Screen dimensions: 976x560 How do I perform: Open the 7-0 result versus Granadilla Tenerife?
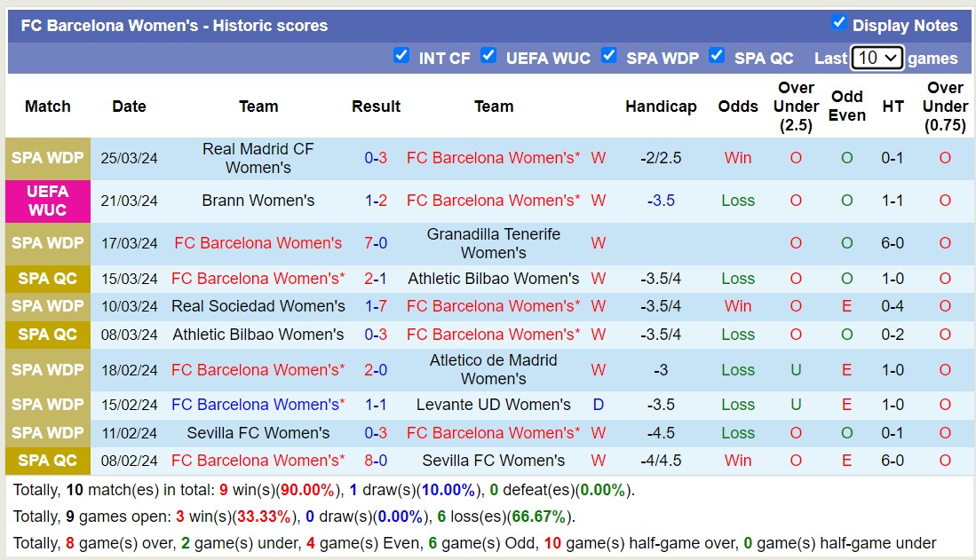376,243
